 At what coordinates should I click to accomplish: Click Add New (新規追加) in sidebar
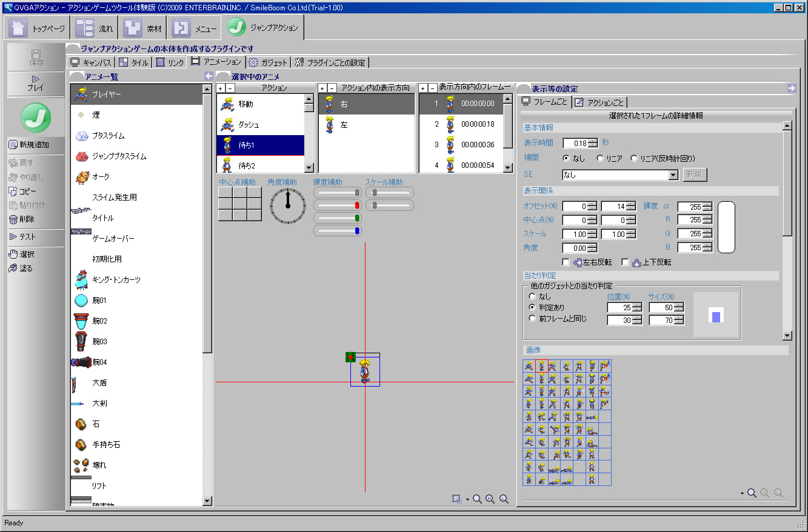28,145
